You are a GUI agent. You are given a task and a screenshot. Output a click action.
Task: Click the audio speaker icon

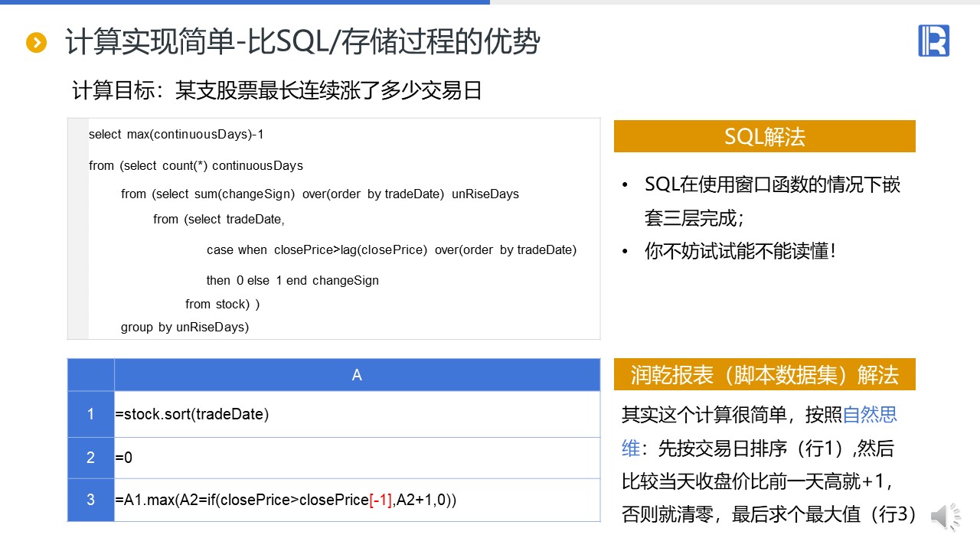coord(945,517)
